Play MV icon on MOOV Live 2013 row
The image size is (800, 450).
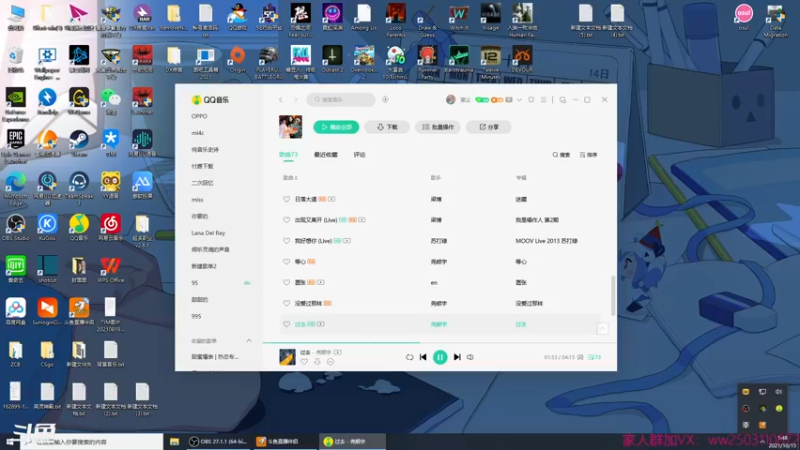pos(347,241)
